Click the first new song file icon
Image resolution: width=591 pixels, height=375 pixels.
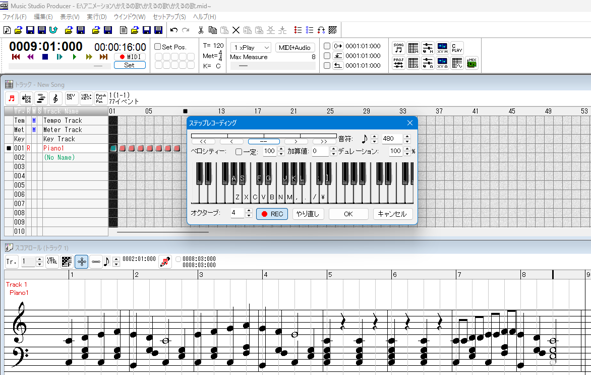pyautogui.click(x=7, y=30)
